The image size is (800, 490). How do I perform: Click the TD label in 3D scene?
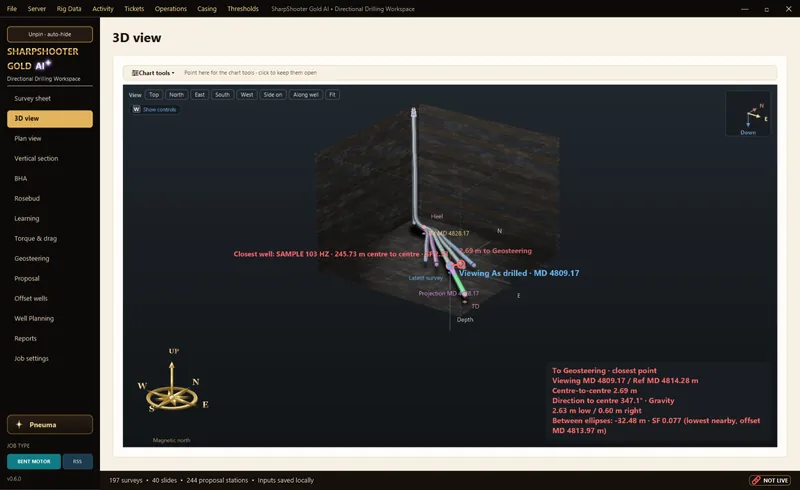coord(475,306)
